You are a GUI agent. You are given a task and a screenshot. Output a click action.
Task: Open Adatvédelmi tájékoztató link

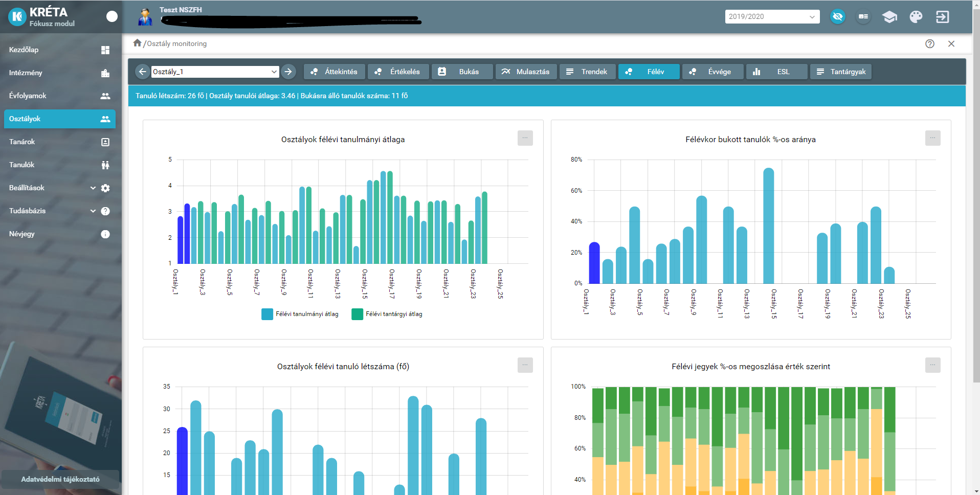60,479
